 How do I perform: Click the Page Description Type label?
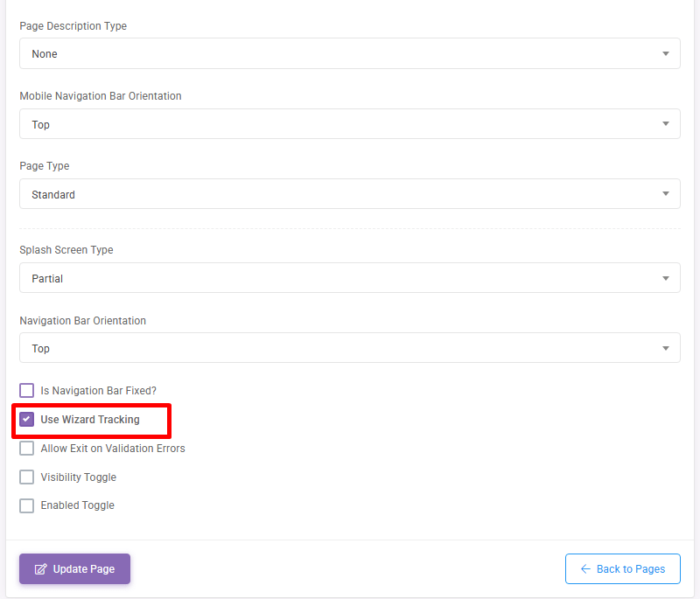tap(73, 26)
